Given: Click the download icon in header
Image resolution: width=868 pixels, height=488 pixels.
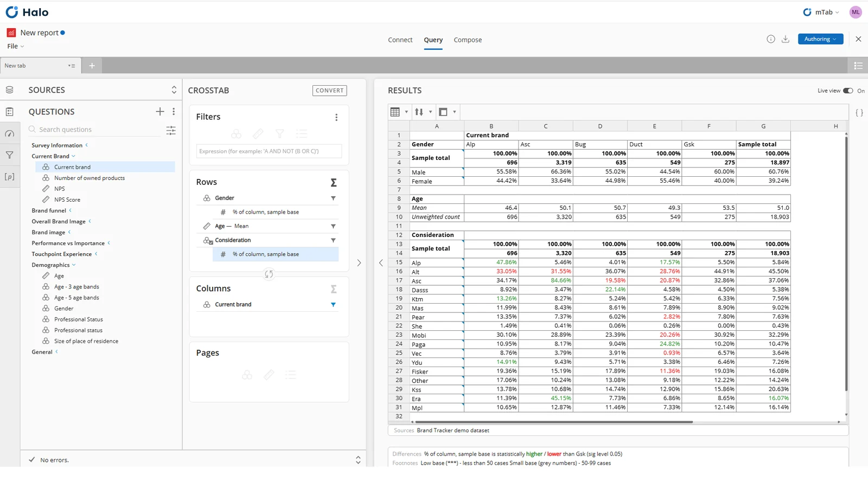Looking at the screenshot, I should tap(785, 39).
